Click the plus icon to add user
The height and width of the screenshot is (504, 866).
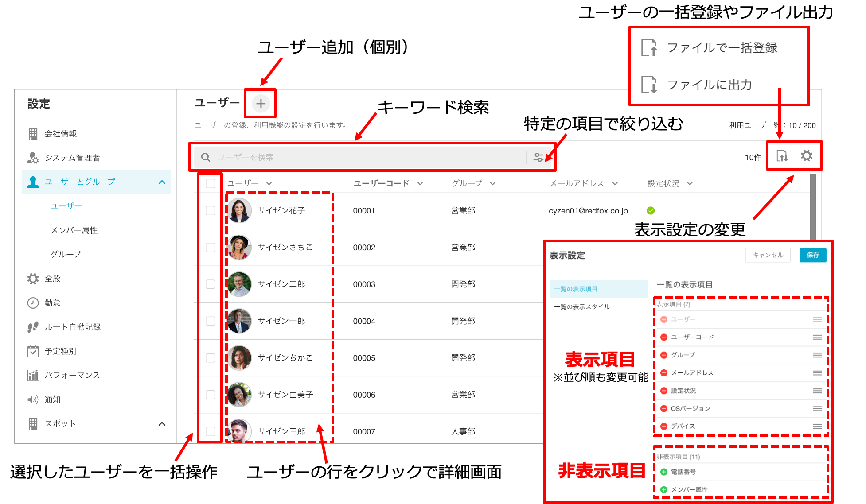point(261,104)
